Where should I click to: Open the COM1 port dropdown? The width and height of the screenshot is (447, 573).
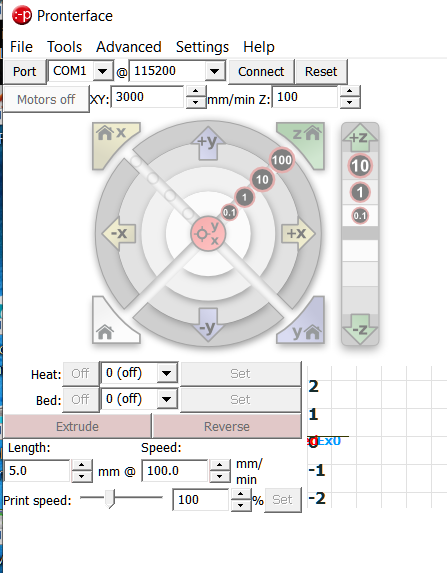pos(103,71)
